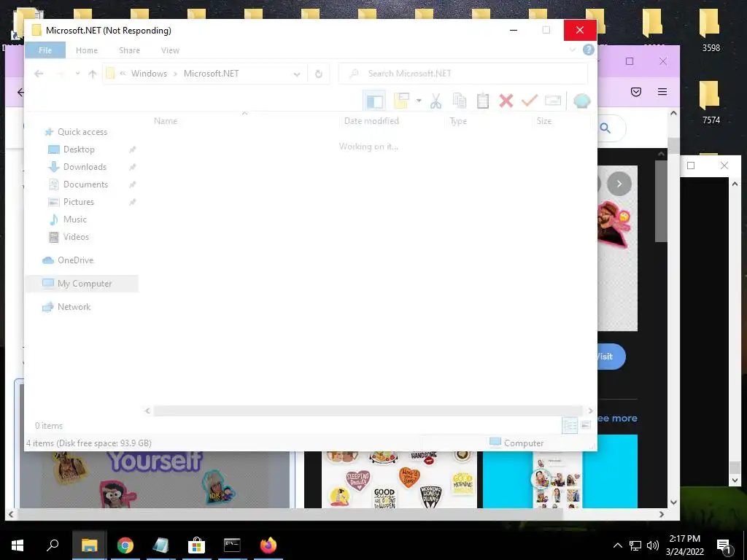Open the sticker pack thumbnail with Good Morning
747x560 pixels.
pos(399,480)
